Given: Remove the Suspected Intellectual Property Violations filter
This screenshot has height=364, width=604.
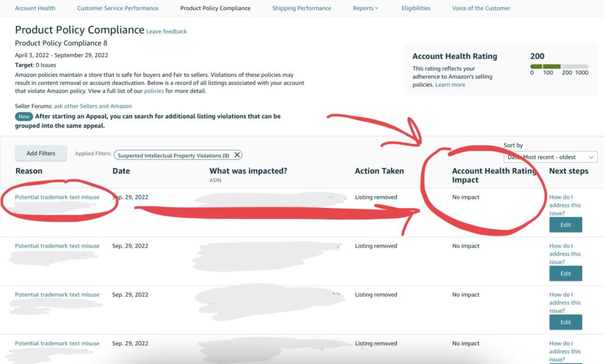Looking at the screenshot, I should coord(237,155).
